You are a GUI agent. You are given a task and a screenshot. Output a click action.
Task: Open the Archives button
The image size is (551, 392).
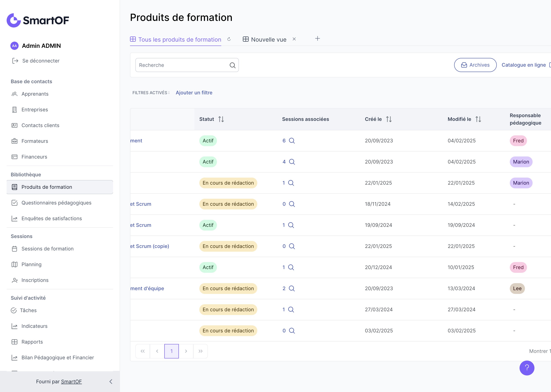click(475, 65)
